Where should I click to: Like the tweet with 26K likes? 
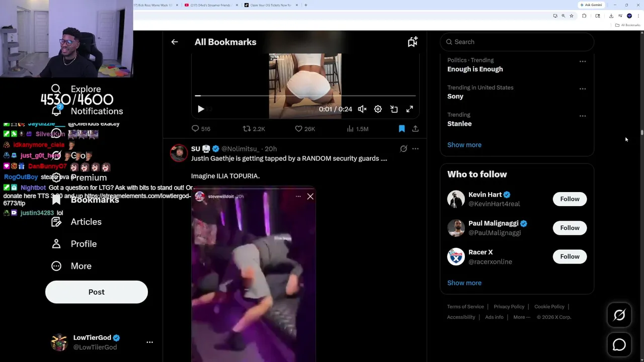(x=305, y=129)
